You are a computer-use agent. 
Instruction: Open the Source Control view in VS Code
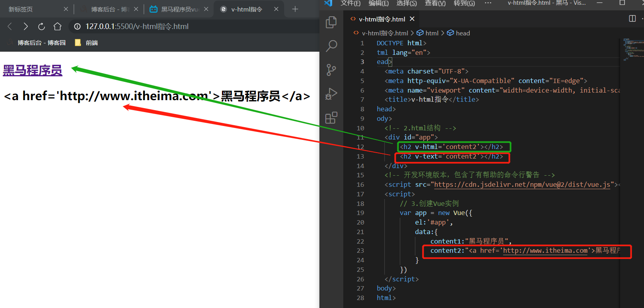point(331,70)
